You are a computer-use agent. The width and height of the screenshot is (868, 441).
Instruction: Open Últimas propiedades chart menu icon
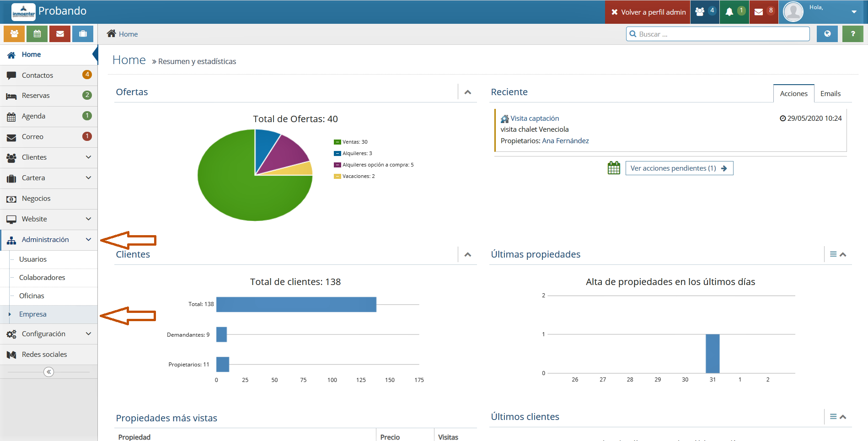tap(833, 254)
